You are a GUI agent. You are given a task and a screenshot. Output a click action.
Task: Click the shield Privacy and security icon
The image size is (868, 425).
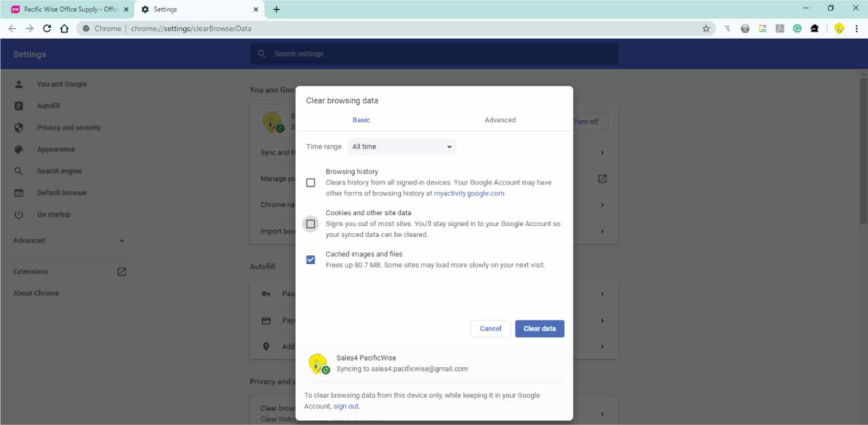pos(19,128)
